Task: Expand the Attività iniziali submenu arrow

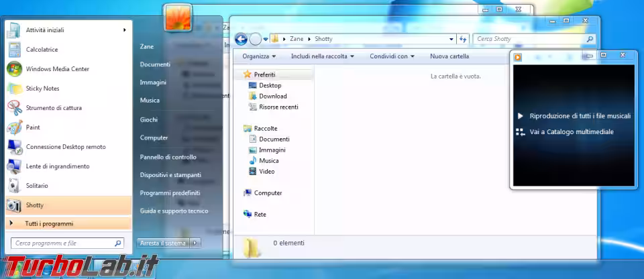Action: (125, 30)
